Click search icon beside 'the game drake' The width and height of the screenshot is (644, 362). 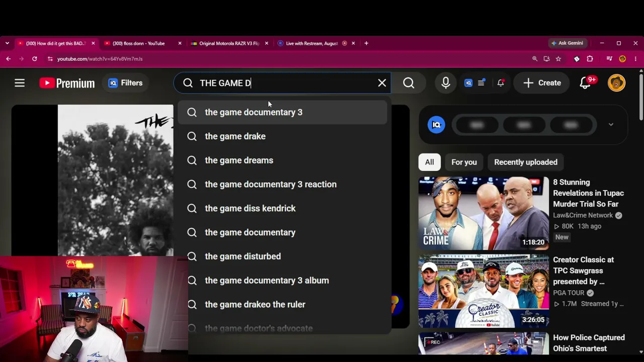pos(192,136)
